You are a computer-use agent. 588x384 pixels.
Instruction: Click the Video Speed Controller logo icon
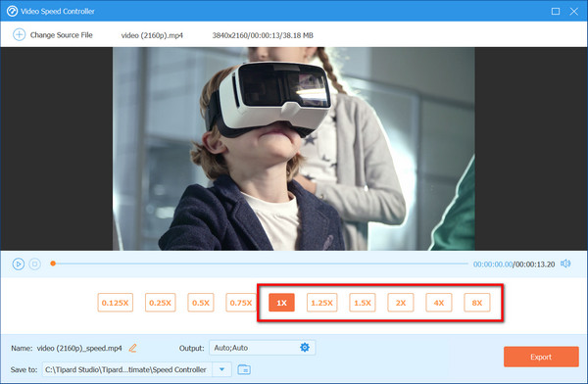12,11
